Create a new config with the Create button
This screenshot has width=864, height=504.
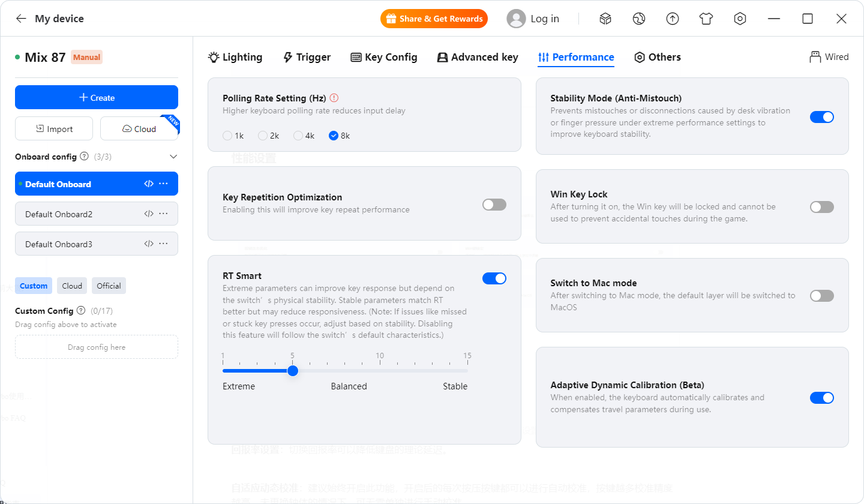[x=97, y=97]
